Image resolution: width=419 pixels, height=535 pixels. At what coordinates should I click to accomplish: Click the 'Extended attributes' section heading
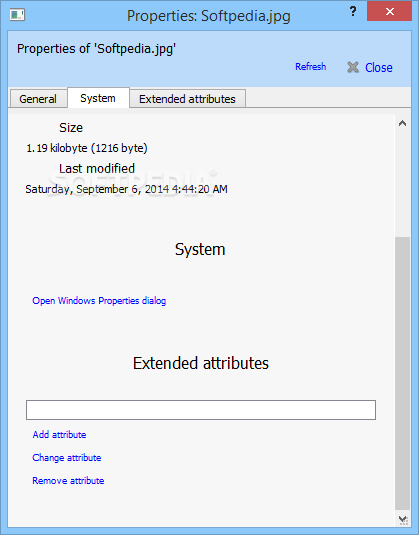201,363
